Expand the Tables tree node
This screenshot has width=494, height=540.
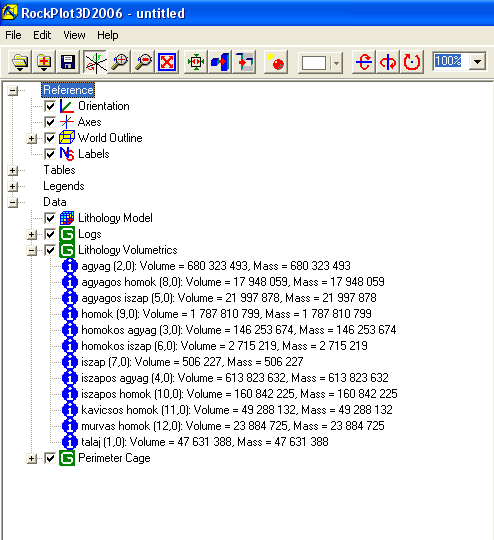pyautogui.click(x=13, y=170)
